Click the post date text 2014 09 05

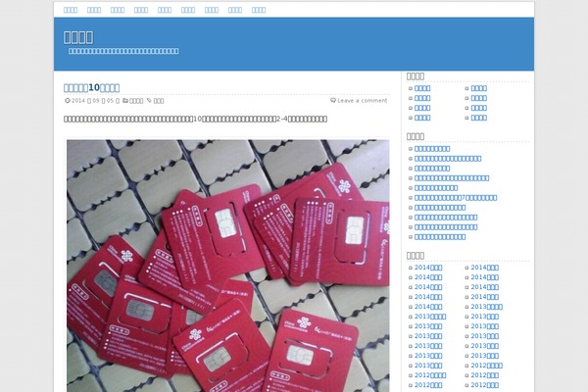[95, 101]
